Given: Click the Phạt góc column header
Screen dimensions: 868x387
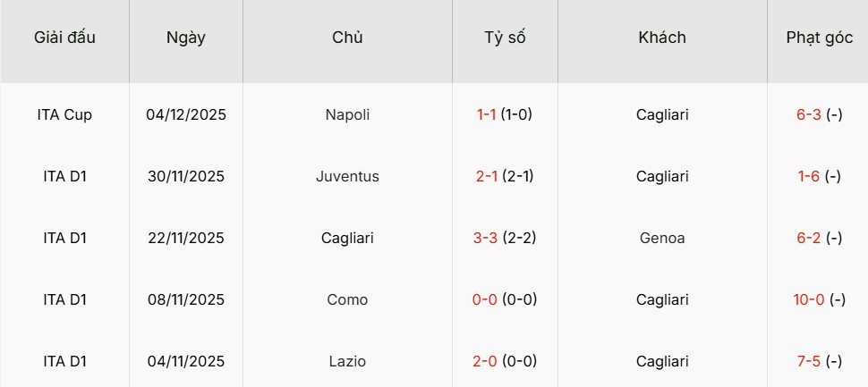Looking at the screenshot, I should coord(817,38).
